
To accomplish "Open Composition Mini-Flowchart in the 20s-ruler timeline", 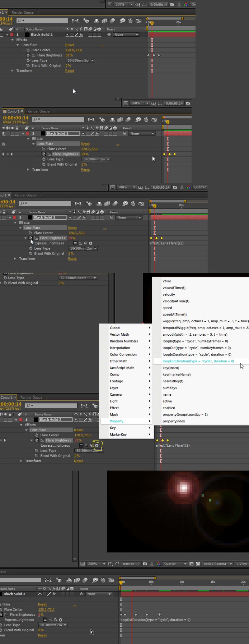I will coord(48,580).
